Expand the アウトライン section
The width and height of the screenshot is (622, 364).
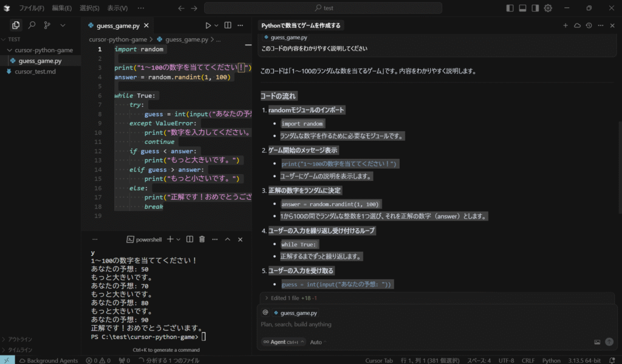[x=41, y=339]
